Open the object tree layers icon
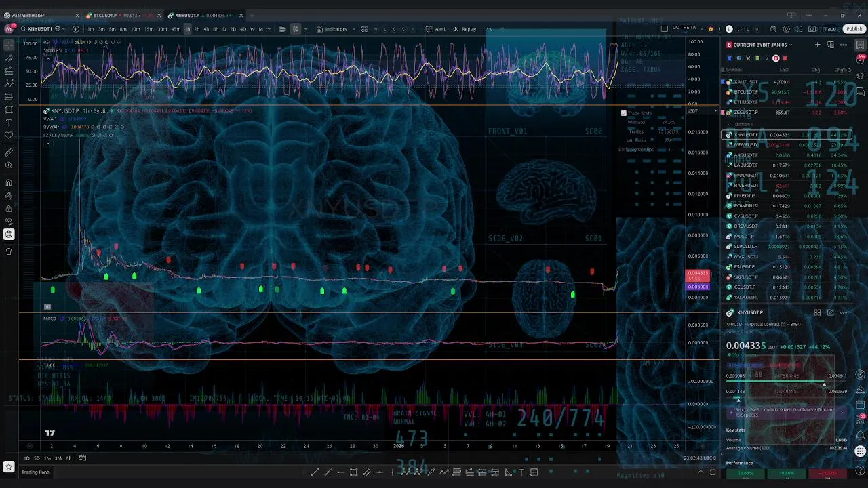Screen dimensions: 868x488 (860, 75)
